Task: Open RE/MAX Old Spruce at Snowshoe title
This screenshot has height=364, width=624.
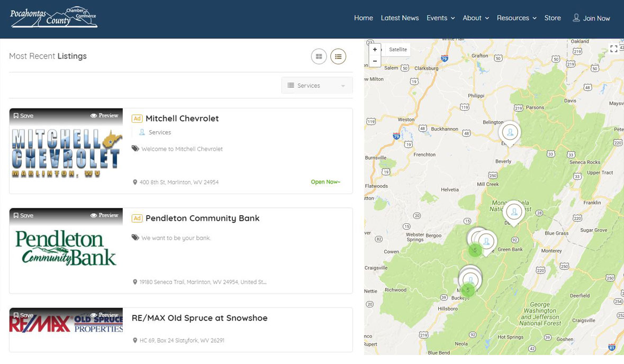Action: (200, 319)
